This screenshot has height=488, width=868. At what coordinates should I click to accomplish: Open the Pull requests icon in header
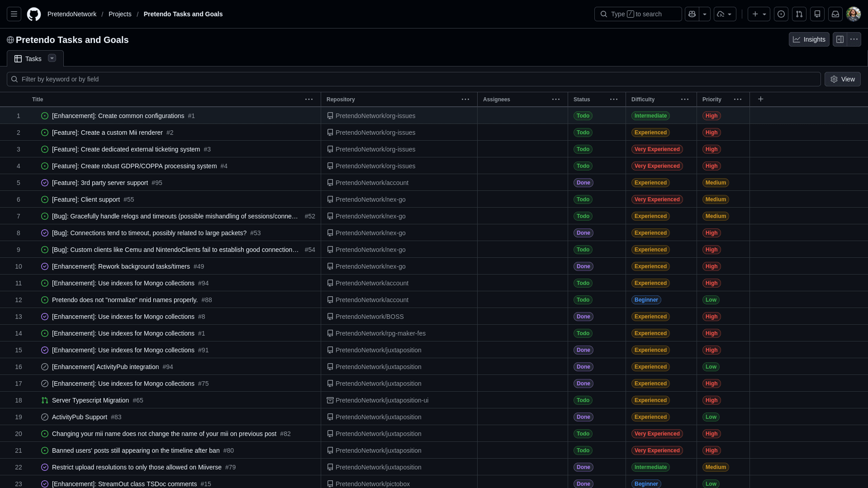click(799, 14)
